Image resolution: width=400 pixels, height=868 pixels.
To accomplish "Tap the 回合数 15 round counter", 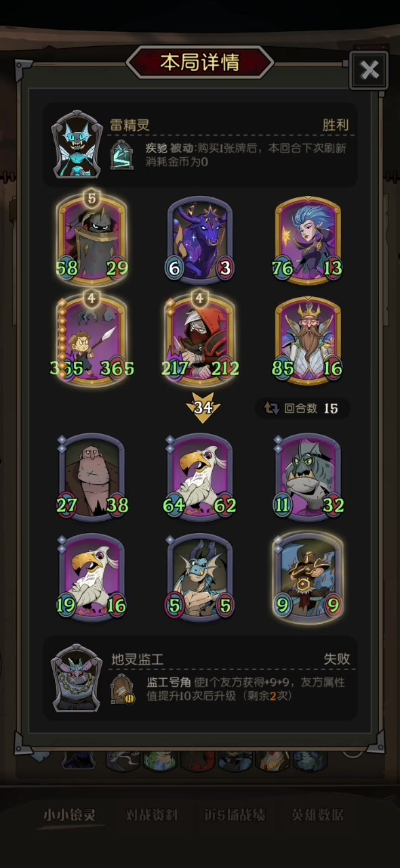I will point(302,408).
